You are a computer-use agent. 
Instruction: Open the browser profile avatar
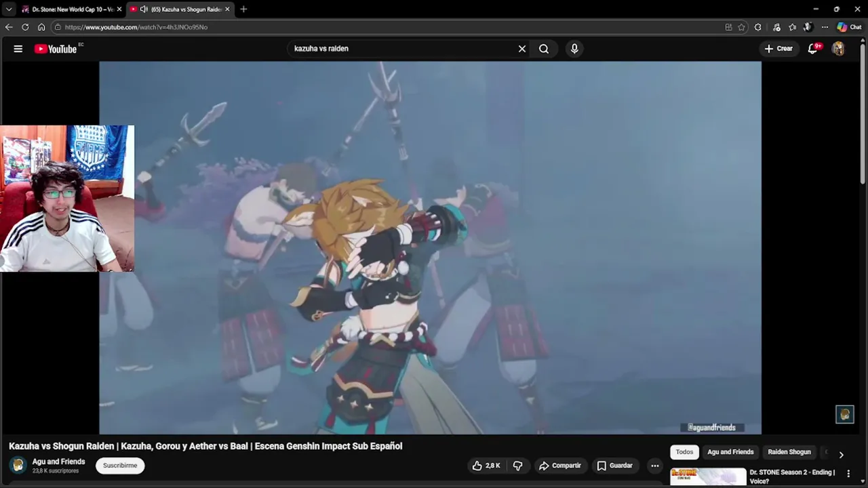pos(808,27)
